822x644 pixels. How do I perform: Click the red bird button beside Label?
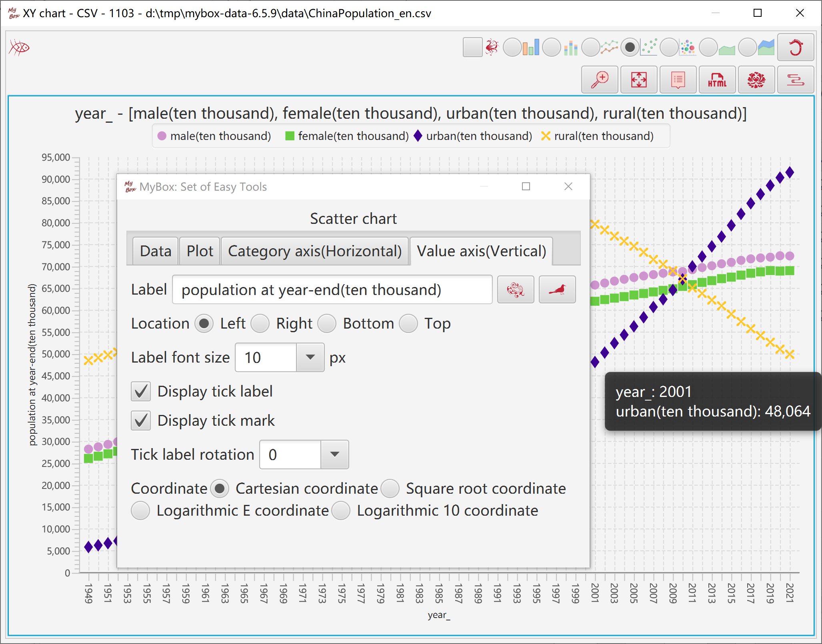coord(557,289)
